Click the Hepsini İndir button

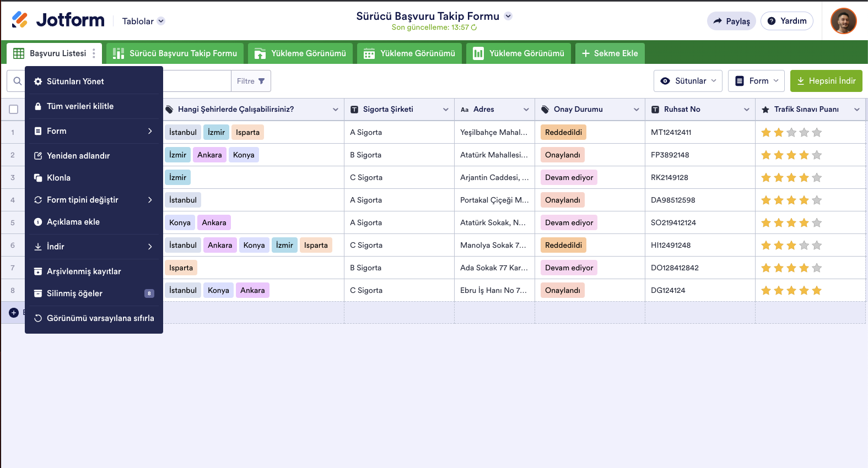826,81
